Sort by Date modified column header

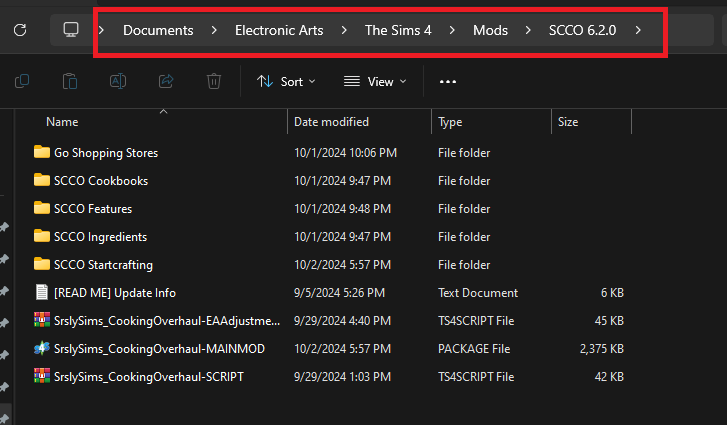331,122
